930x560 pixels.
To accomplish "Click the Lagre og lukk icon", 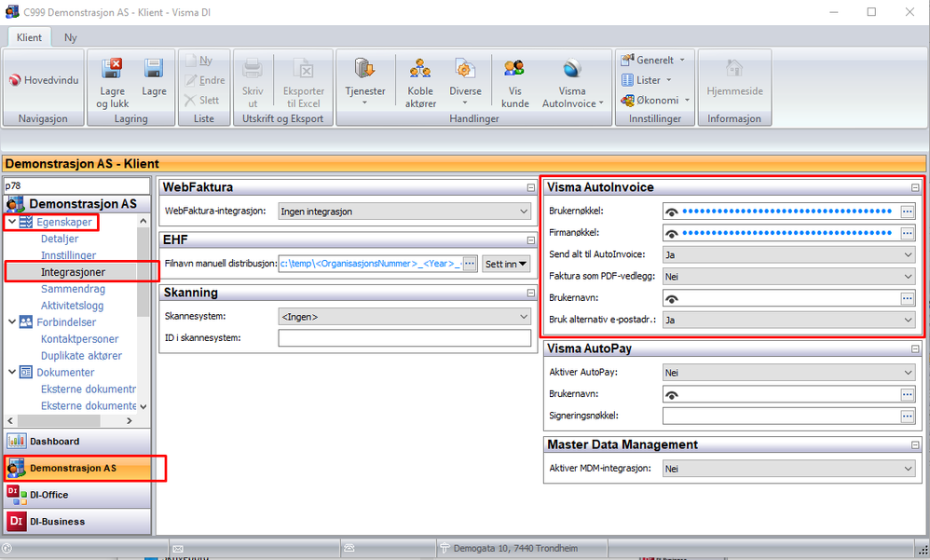I will point(113,70).
